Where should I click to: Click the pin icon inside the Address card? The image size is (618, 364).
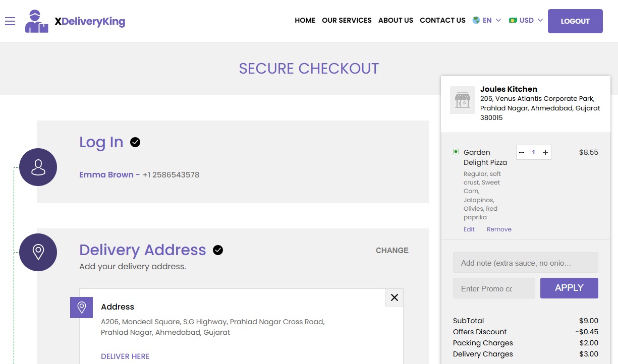[x=81, y=307]
